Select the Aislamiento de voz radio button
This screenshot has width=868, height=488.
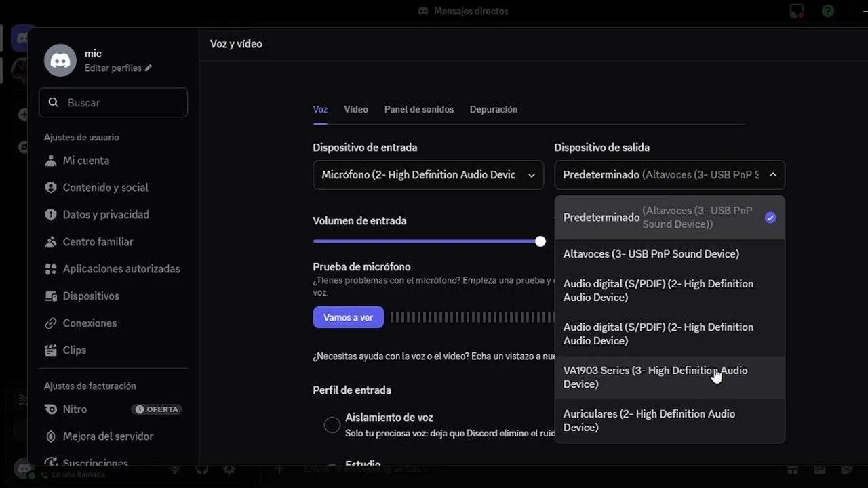tap(332, 425)
